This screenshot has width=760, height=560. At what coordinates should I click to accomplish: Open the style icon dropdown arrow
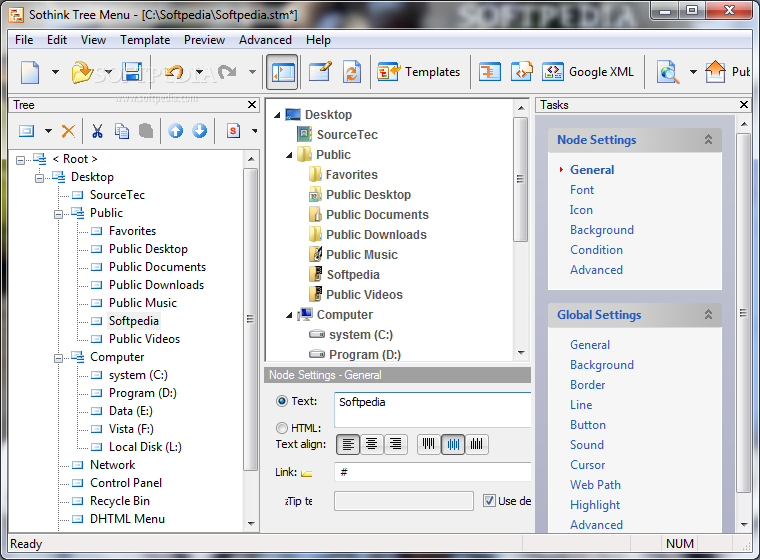pyautogui.click(x=254, y=131)
